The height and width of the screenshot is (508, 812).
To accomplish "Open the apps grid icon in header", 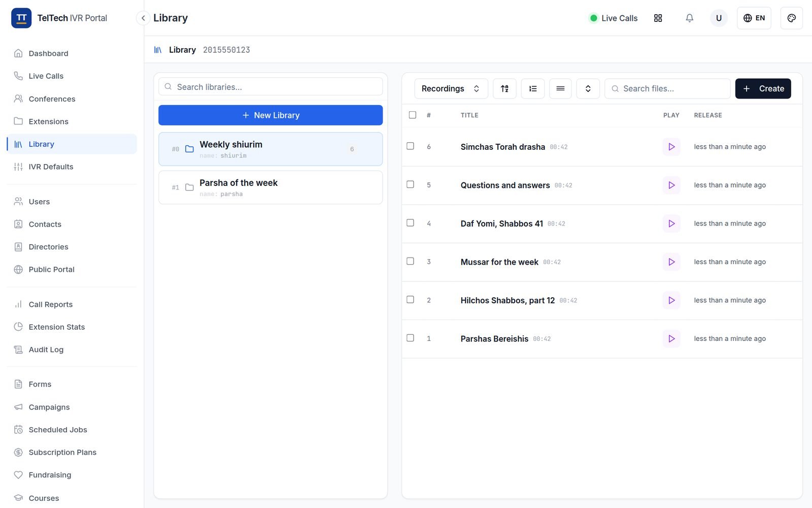I will tap(658, 18).
